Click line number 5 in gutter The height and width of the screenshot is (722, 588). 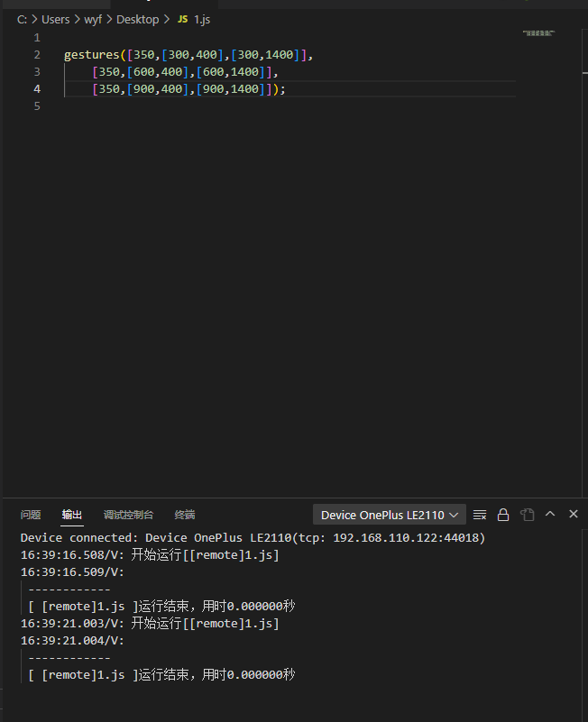[x=37, y=106]
